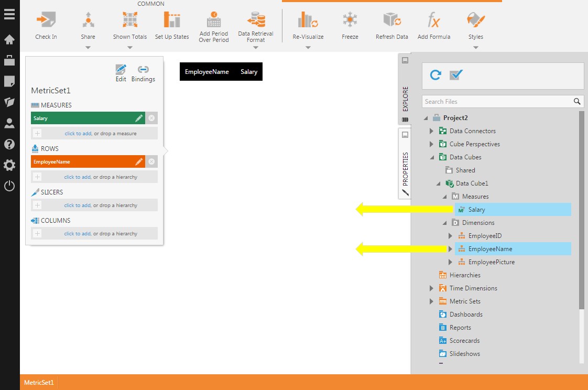Open the Shown Totals dropdown arrow
This screenshot has width=588, height=390.
[129, 47]
